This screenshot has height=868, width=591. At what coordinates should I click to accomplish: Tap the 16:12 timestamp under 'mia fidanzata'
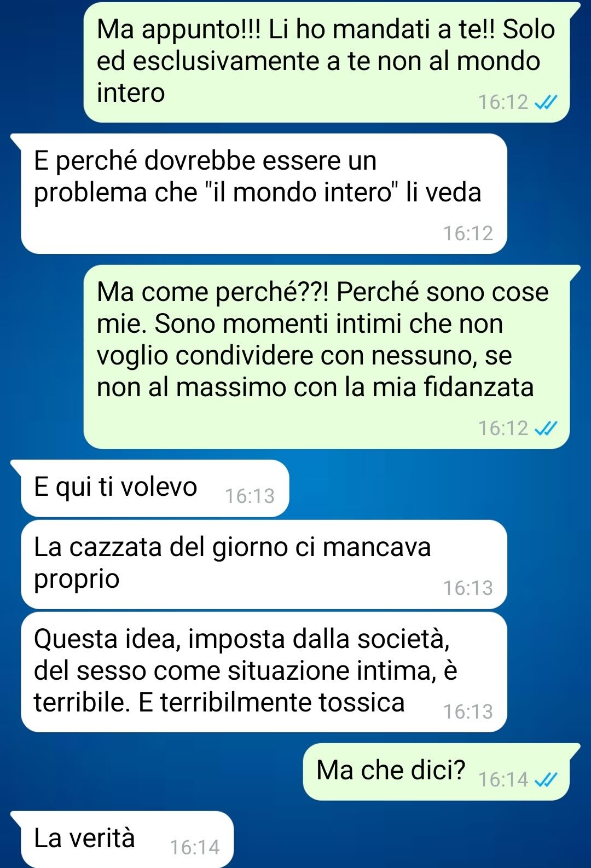(x=503, y=429)
